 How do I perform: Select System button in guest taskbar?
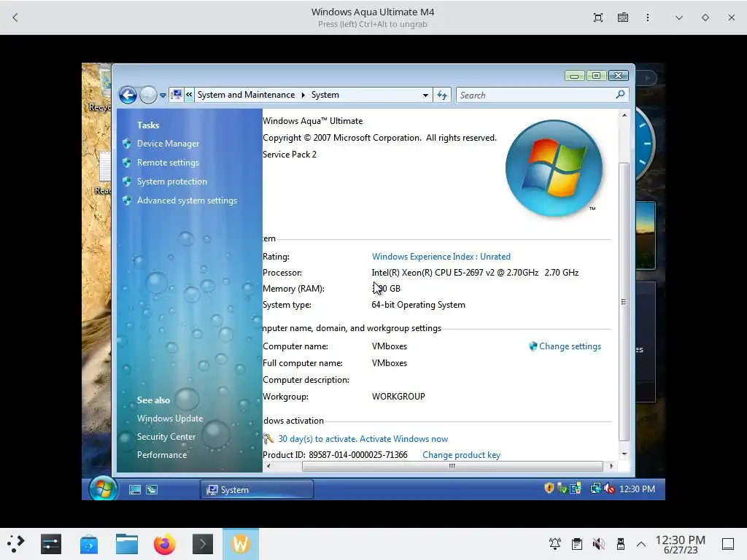coord(257,489)
